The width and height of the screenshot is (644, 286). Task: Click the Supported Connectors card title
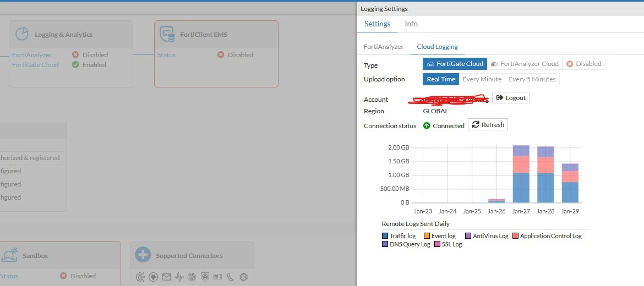(x=189, y=255)
